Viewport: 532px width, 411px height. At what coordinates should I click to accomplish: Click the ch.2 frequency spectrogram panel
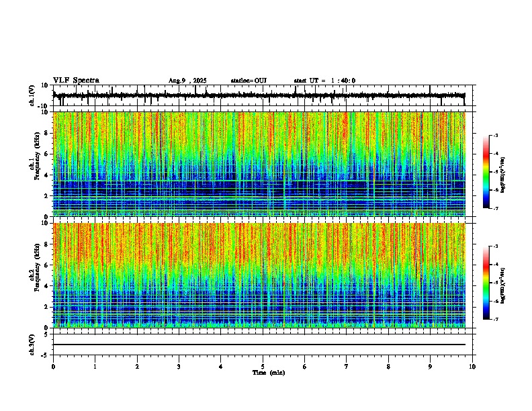[259, 275]
